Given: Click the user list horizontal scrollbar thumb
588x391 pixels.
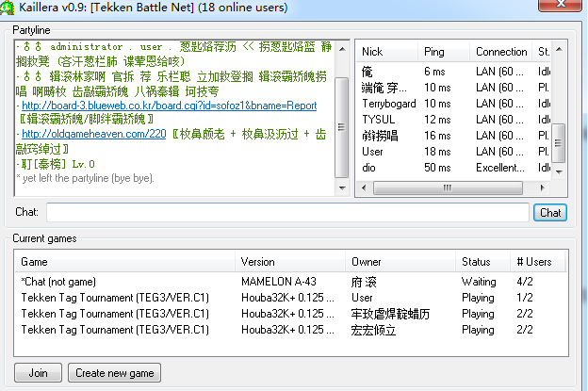Looking at the screenshot, I should [448, 187].
